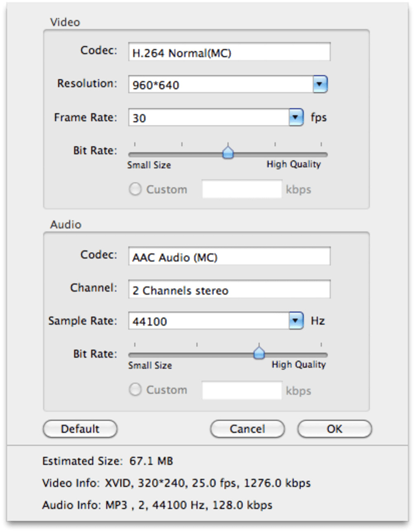The width and height of the screenshot is (415, 532).
Task: Click the Sample Rate field showing 44100
Action: coord(208,321)
